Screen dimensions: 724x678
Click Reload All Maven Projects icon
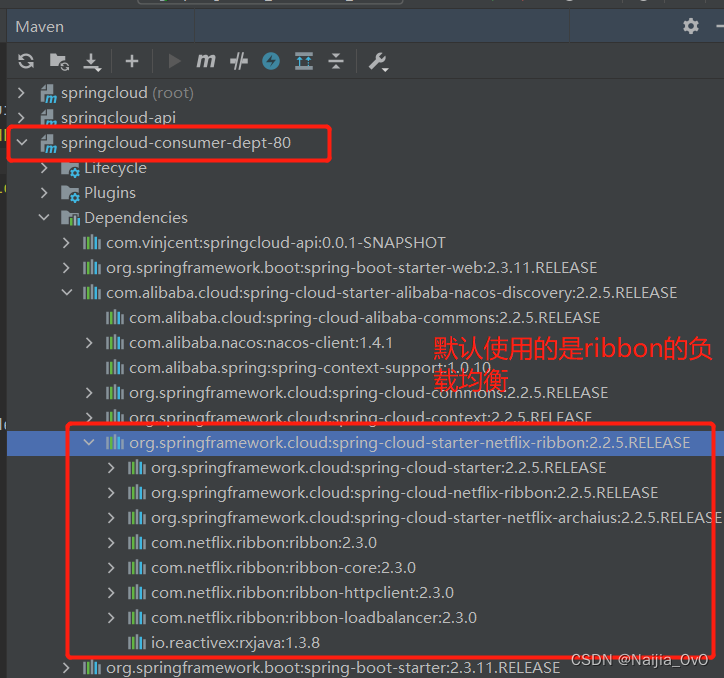tap(26, 61)
